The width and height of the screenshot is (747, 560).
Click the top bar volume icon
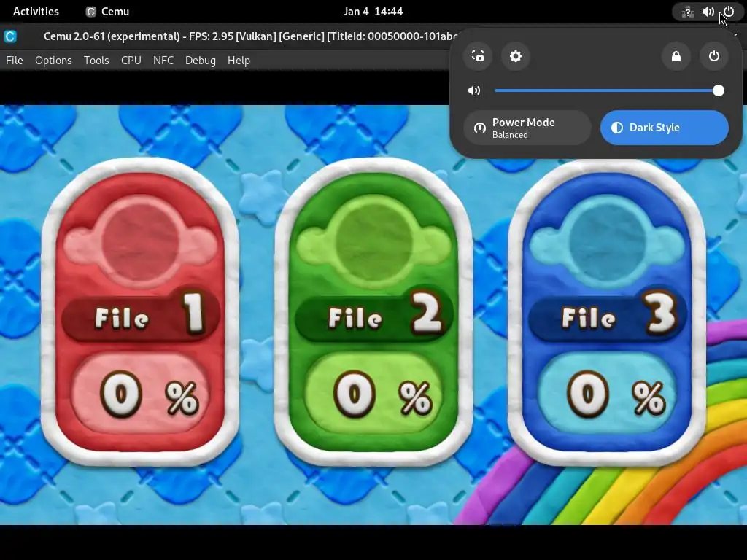[708, 12]
